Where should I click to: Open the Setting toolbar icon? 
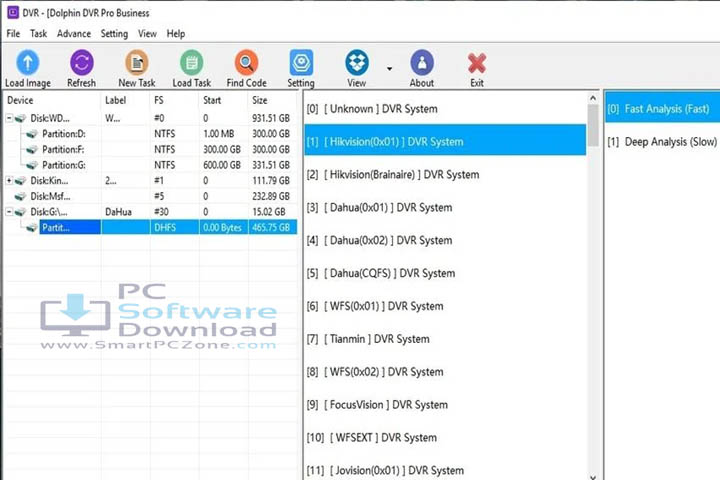pyautogui.click(x=301, y=62)
